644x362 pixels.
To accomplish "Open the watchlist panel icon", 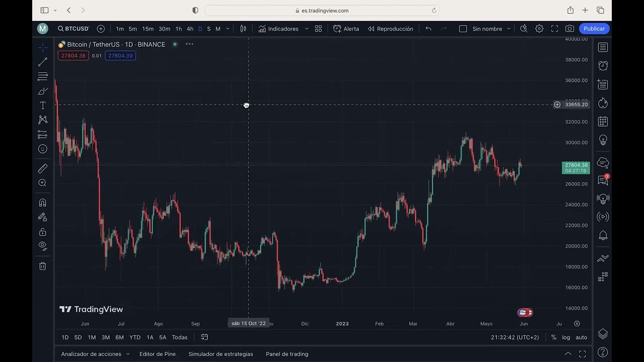I will [x=603, y=47].
